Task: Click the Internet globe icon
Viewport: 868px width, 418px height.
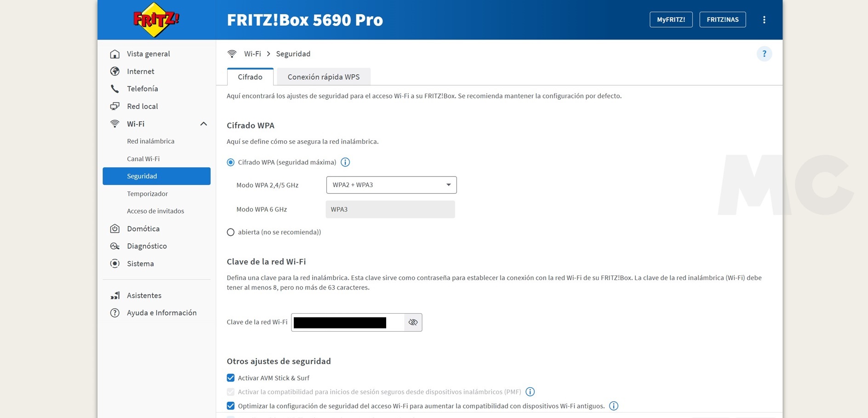Action: coord(115,71)
